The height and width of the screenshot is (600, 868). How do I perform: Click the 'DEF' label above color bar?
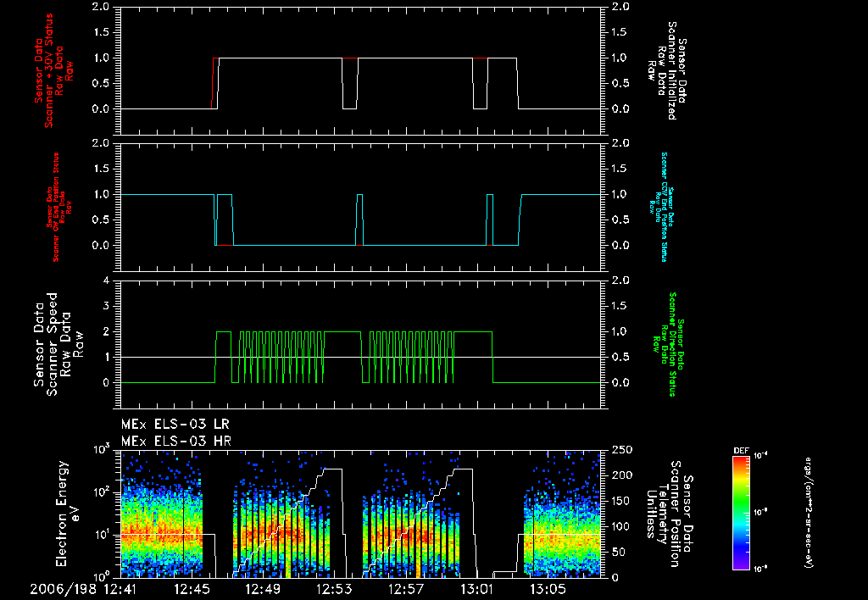tap(741, 451)
